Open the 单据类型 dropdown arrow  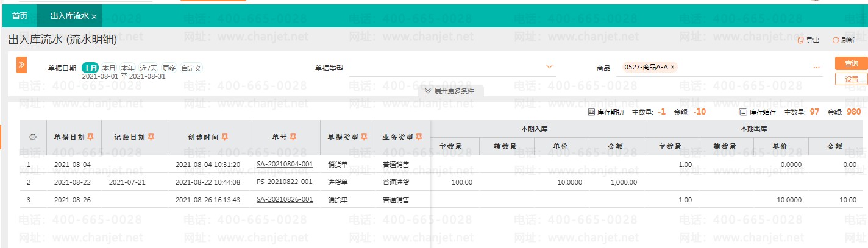pyautogui.click(x=549, y=66)
